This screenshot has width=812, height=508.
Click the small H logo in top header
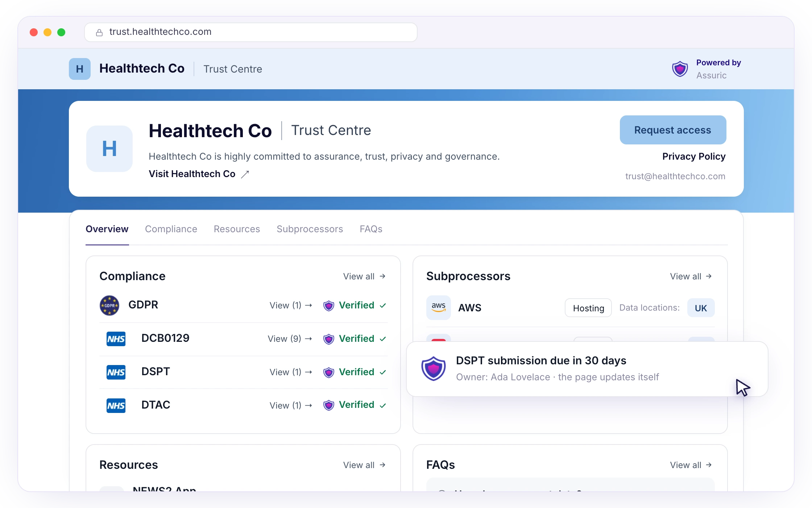point(80,69)
